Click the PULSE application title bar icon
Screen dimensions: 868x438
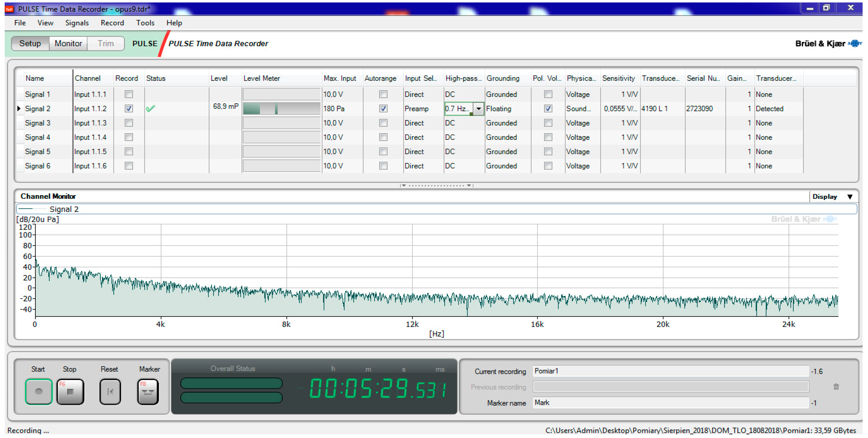coord(9,9)
